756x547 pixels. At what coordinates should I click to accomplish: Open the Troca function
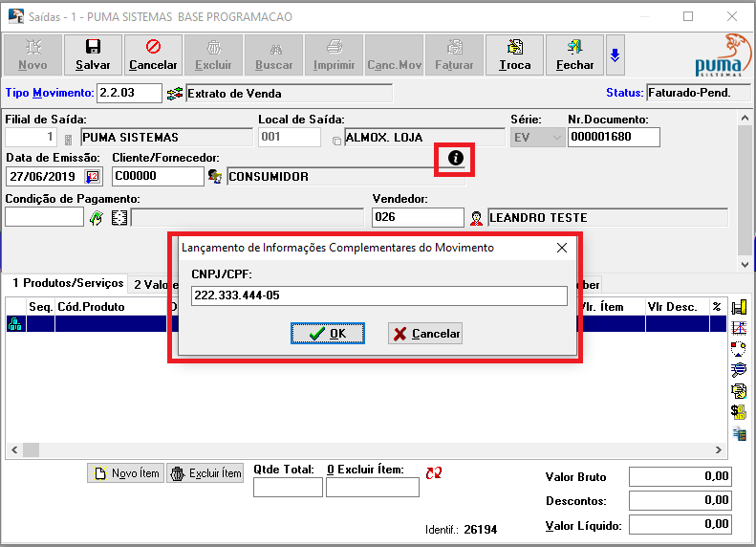coord(514,55)
